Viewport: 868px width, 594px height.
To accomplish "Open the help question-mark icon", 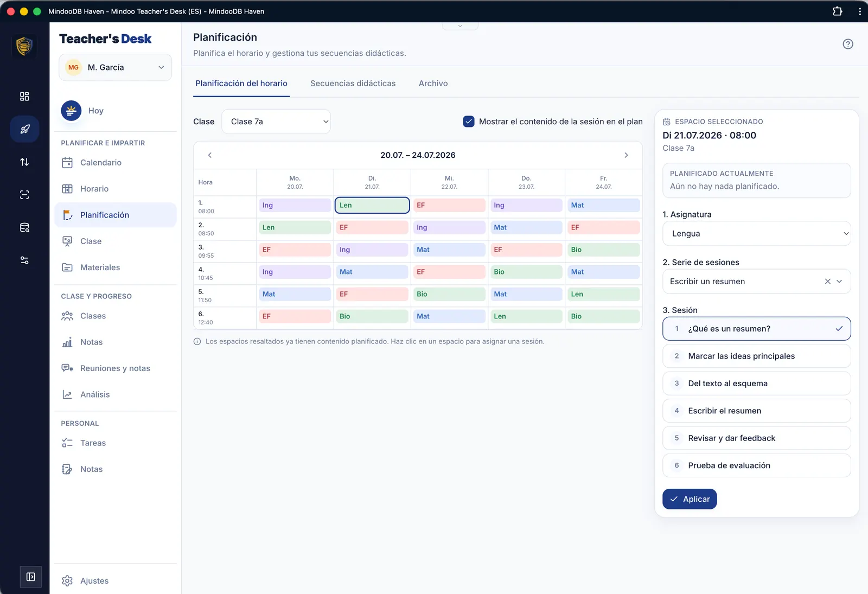I will tap(848, 44).
